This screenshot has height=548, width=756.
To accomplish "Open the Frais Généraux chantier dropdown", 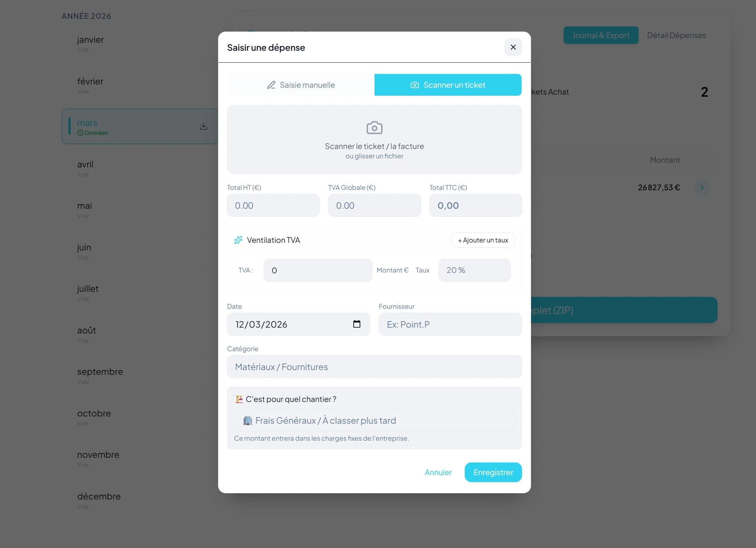I will (x=374, y=420).
